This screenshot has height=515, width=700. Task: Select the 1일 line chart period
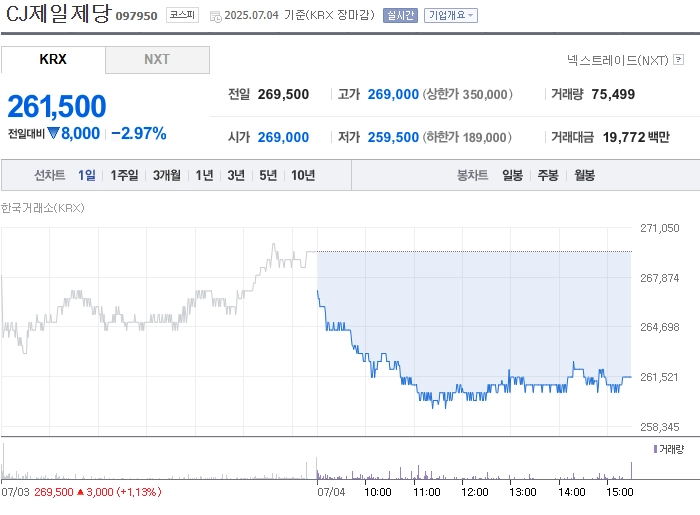coord(87,175)
